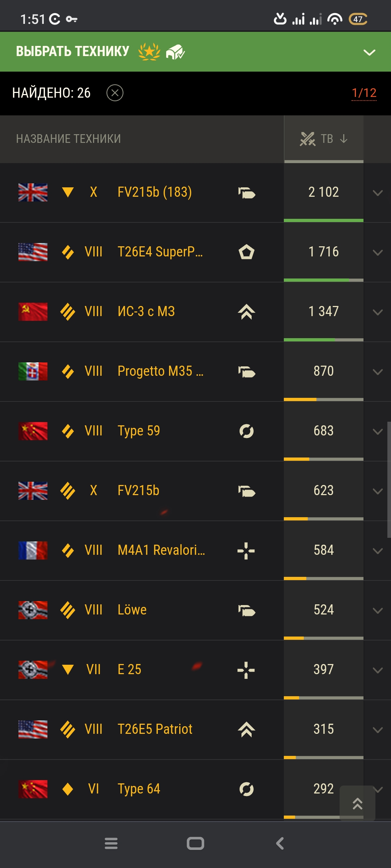The width and height of the screenshot is (391, 868).
Task: Click the tank destroyer icon for FV215b (183)
Action: 247,192
